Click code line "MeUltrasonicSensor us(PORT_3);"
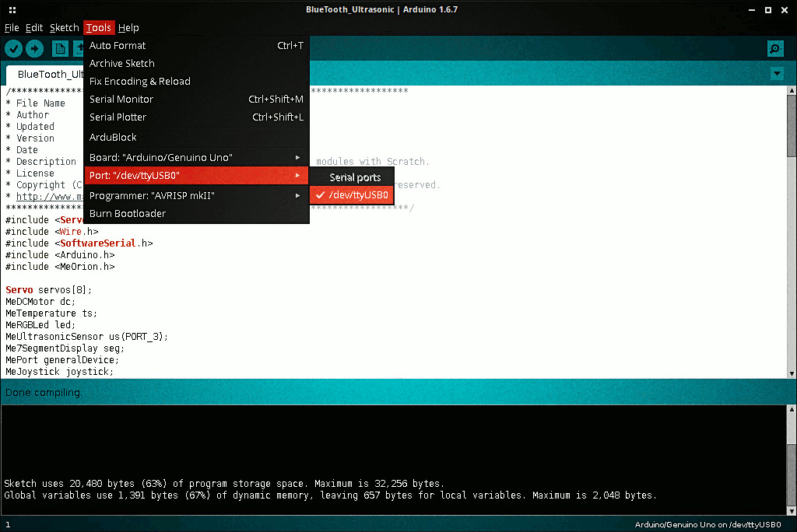This screenshot has width=797, height=532. pyautogui.click(x=86, y=336)
